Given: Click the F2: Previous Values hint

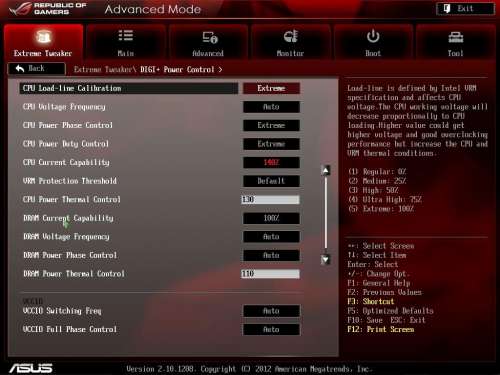Looking at the screenshot, I should (384, 292).
